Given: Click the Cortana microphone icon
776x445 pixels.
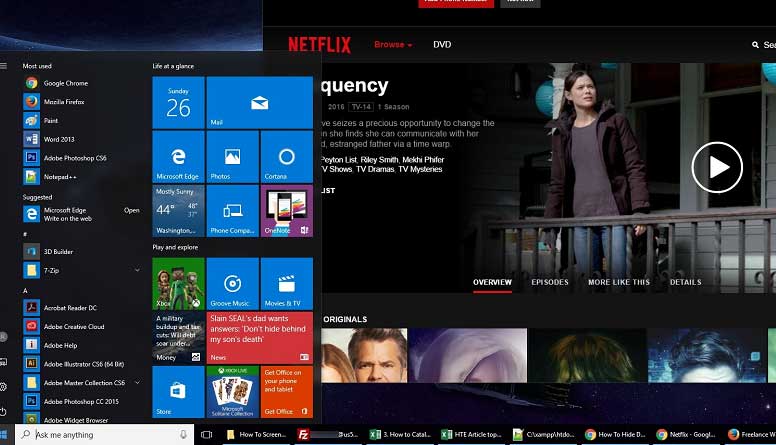Looking at the screenshot, I should [x=183, y=435].
